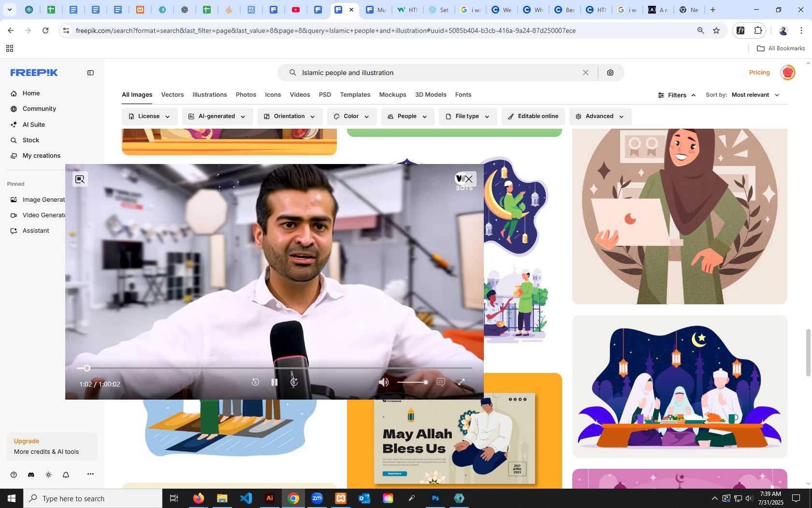Expand the License filter dropdown

coord(149,117)
